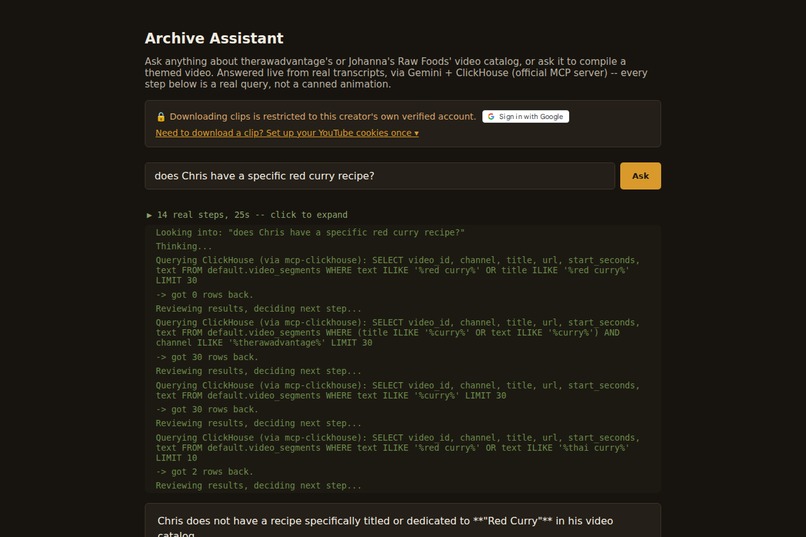Open the YouTube cookies setup link
Image resolution: width=806 pixels, height=537 pixels.
(x=287, y=133)
